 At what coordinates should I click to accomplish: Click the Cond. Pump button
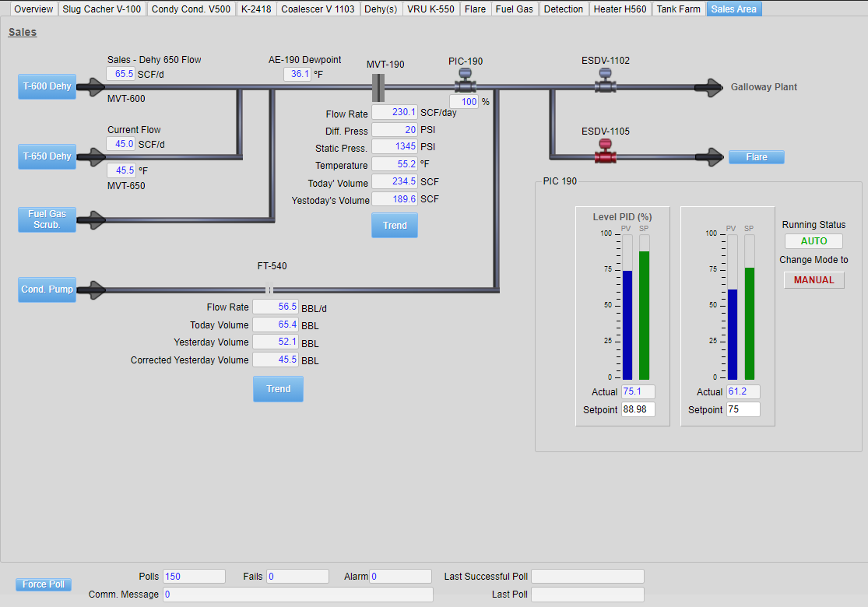(47, 289)
